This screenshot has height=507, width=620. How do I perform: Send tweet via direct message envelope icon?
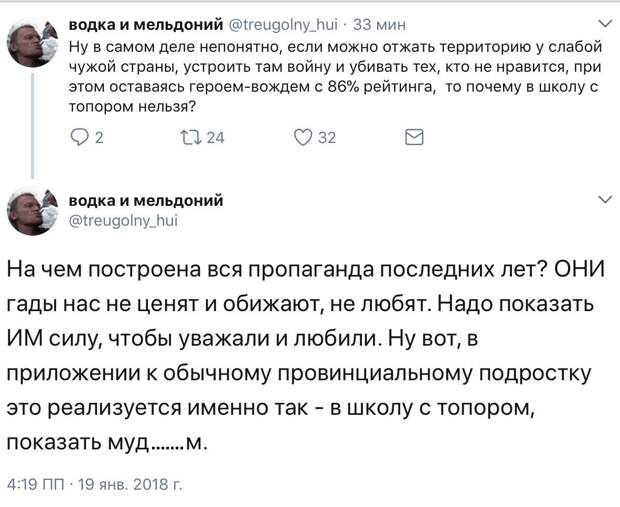pos(414,137)
